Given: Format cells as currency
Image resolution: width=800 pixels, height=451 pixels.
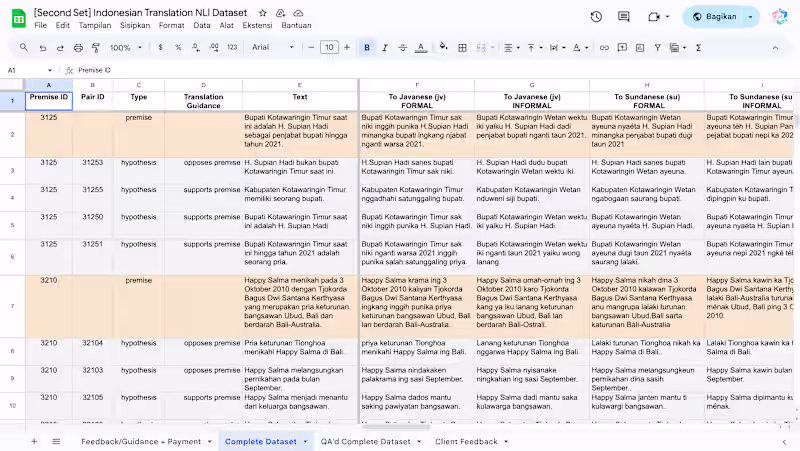Looking at the screenshot, I should click(160, 47).
